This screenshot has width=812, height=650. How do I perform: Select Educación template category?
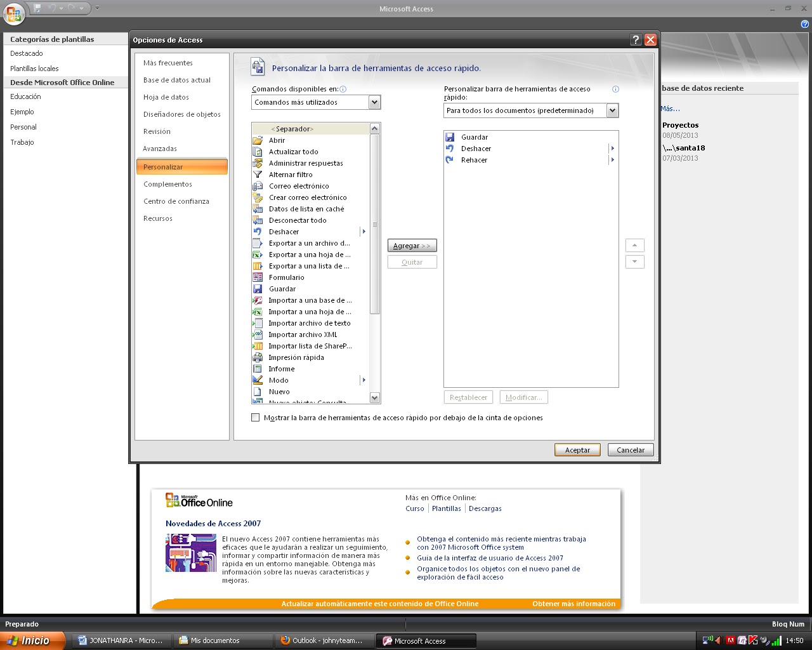pos(25,96)
